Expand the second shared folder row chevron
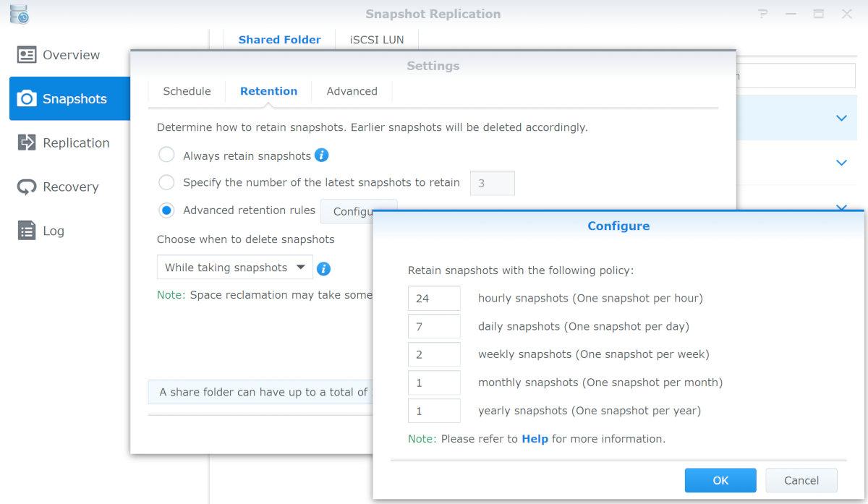Viewport: 868px width, 504px height. (x=841, y=163)
